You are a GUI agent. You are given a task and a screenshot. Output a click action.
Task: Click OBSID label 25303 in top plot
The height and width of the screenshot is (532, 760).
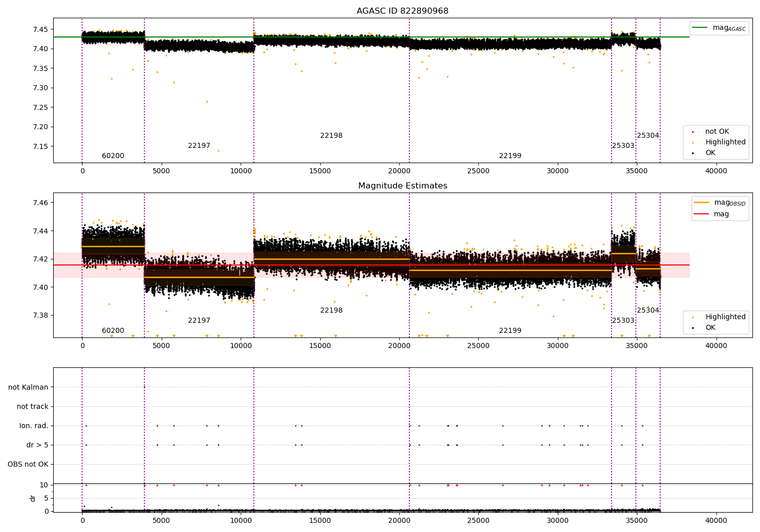623,146
